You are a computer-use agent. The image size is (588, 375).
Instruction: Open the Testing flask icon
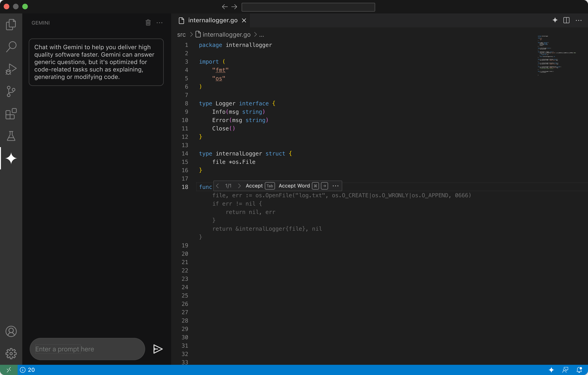coord(11,136)
